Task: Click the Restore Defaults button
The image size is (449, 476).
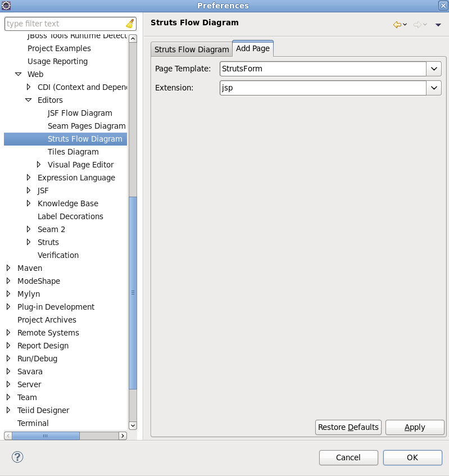Action: click(348, 427)
